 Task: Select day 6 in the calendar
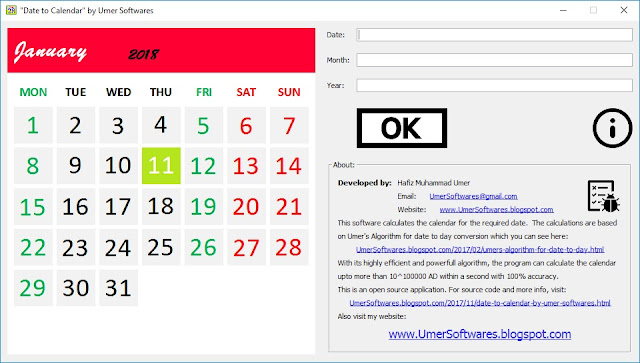(246, 125)
